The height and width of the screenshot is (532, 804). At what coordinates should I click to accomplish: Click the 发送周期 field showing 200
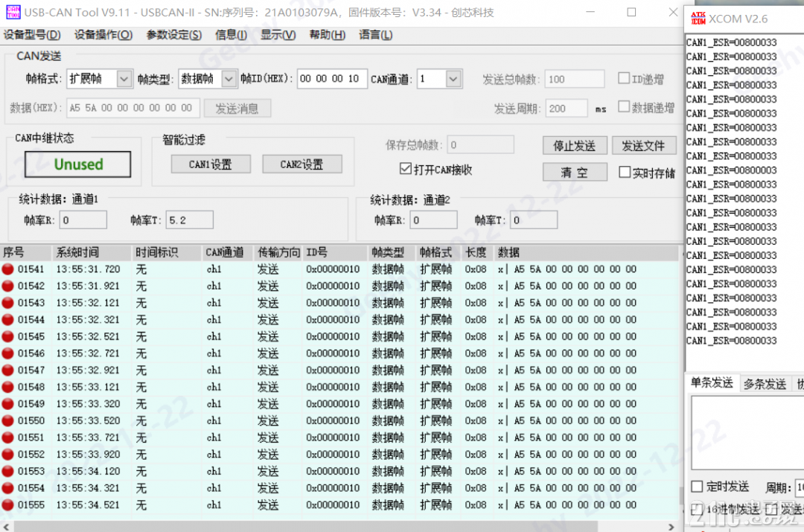[566, 109]
